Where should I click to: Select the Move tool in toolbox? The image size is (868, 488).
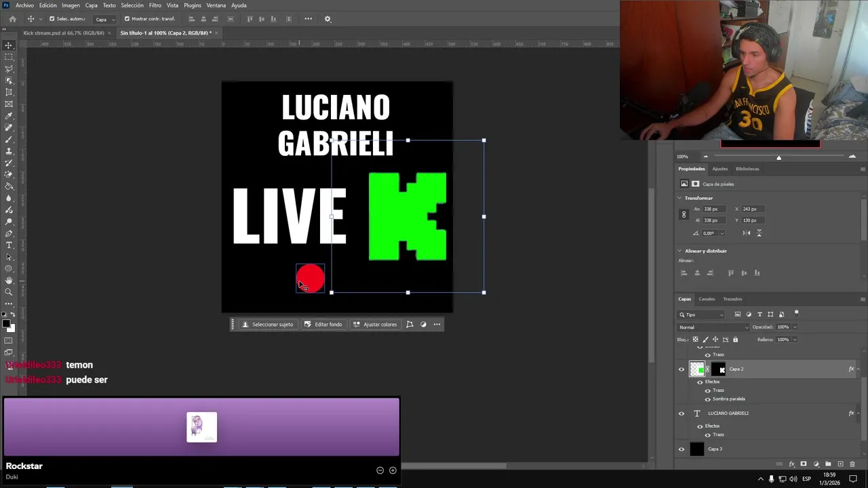[9, 45]
